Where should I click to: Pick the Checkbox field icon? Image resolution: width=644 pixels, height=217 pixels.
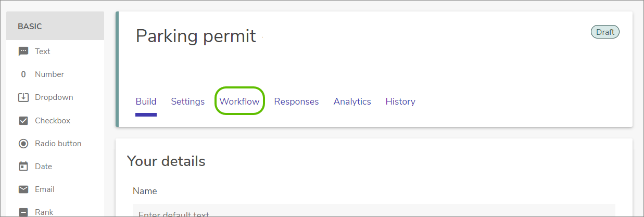click(x=23, y=121)
